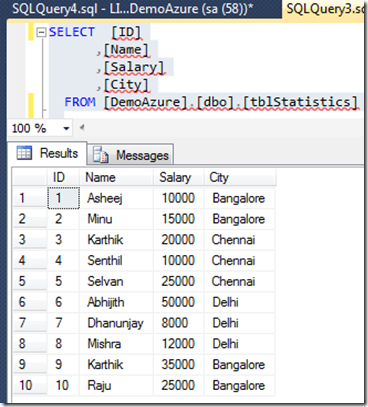Image resolution: width=368 pixels, height=407 pixels.
Task: Click Karthik in the row with ID 9
Action: (x=116, y=365)
